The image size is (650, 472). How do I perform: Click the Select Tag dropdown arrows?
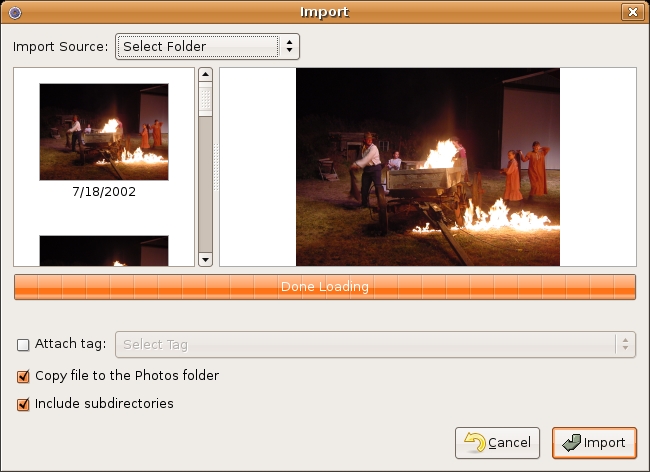point(625,345)
